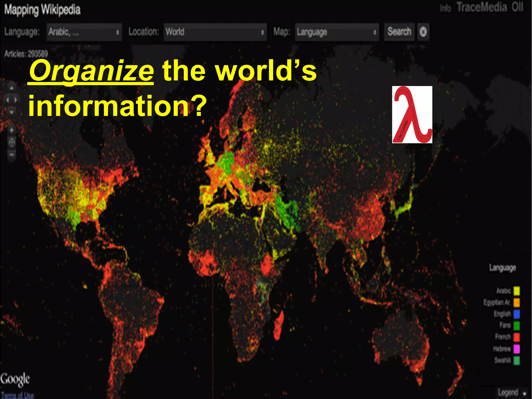Pan the map right with the arrow
The height and width of the screenshot is (399, 532).
tap(16, 100)
